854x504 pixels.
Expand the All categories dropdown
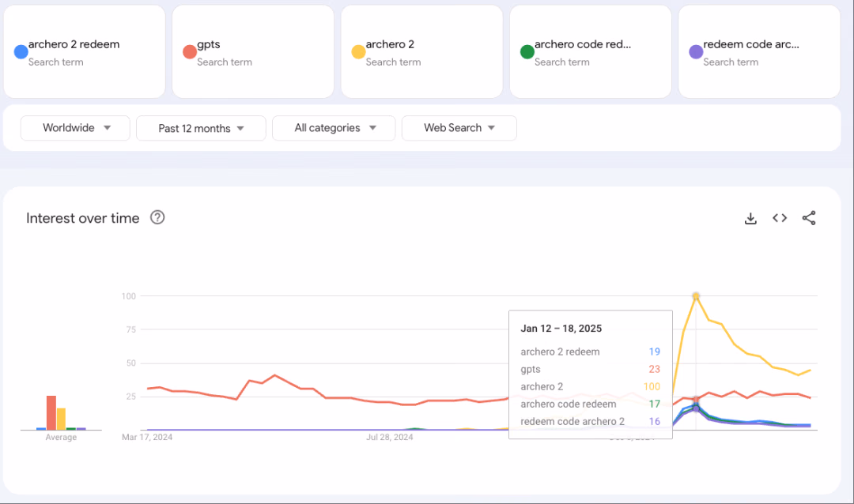(x=334, y=128)
